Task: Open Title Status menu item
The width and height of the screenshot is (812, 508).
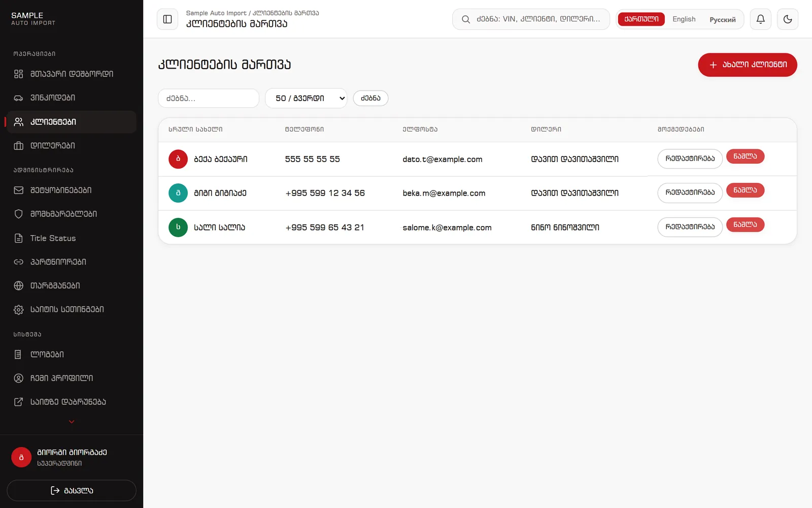Action: 72,238
